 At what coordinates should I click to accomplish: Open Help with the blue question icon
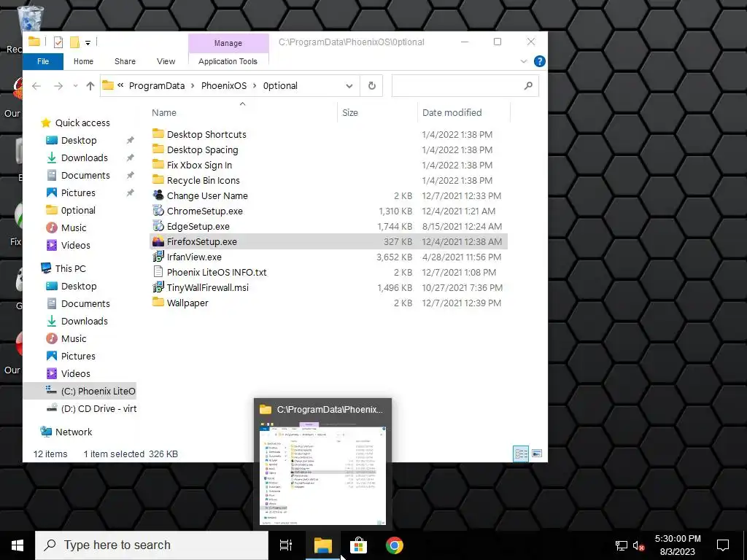pyautogui.click(x=539, y=61)
